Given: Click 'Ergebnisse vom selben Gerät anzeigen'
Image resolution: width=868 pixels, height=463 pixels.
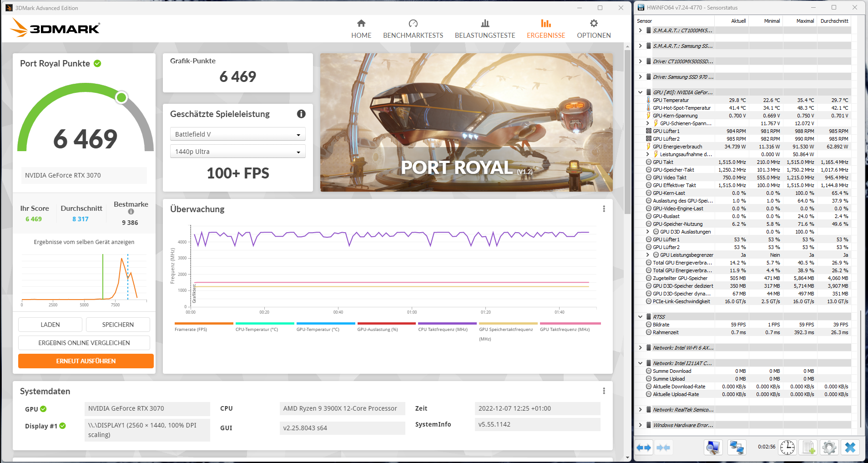Looking at the screenshot, I should (x=84, y=242).
